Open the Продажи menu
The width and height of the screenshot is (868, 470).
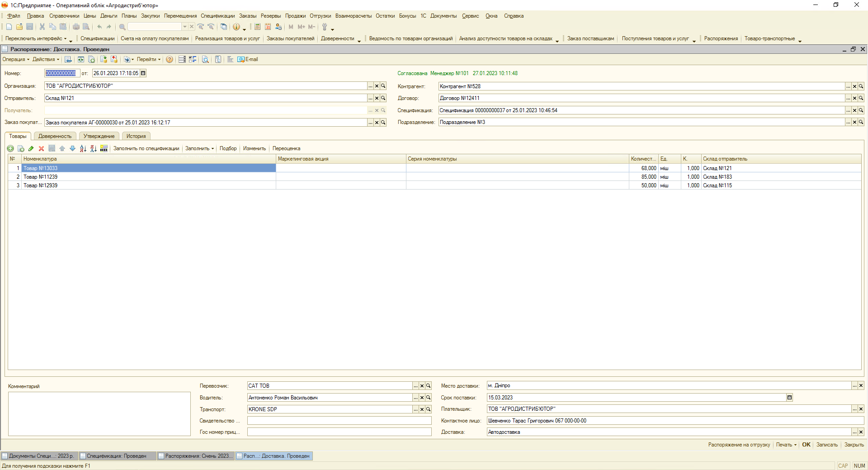coord(295,16)
